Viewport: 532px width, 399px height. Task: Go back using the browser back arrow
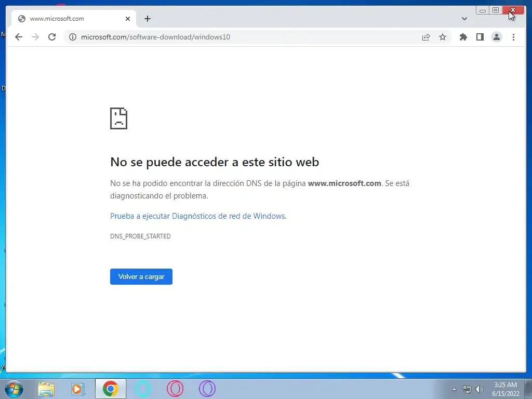coord(19,37)
